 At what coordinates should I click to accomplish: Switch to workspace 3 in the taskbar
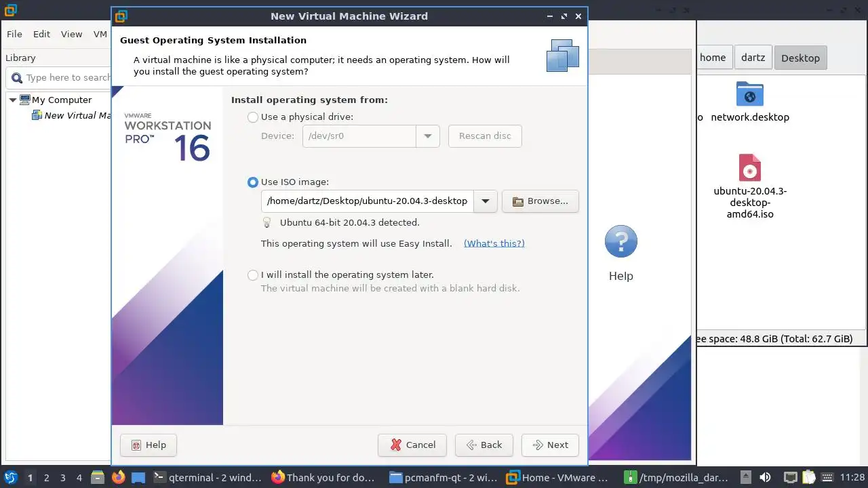62,477
